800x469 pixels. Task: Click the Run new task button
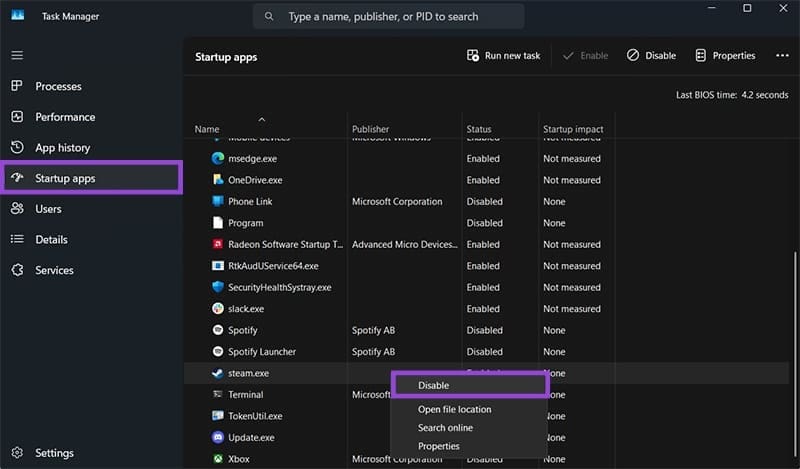(x=503, y=56)
